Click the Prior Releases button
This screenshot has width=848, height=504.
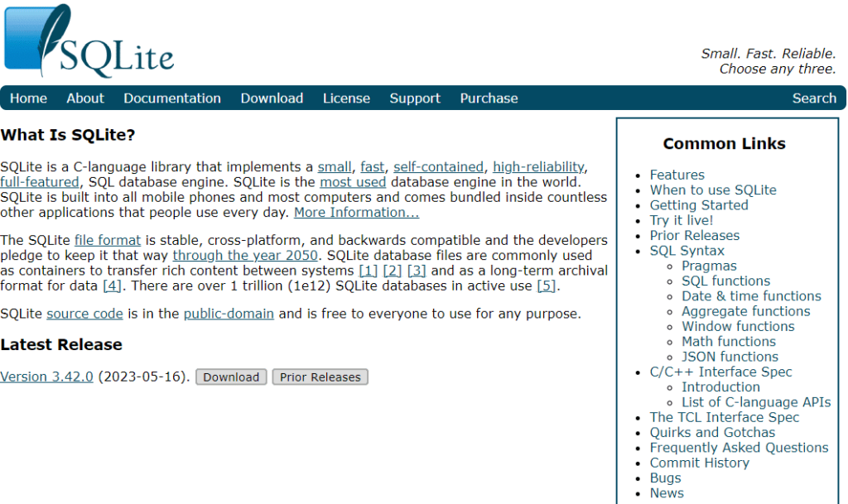[320, 377]
